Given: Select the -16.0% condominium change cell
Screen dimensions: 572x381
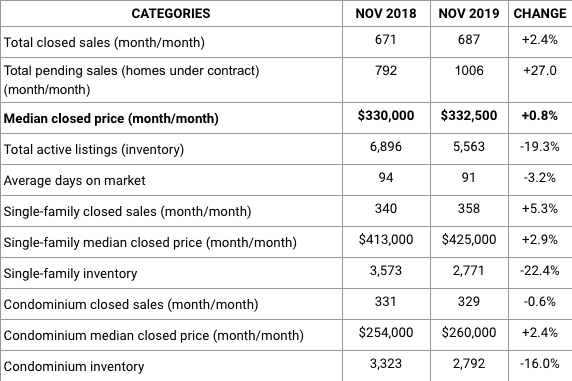Looking at the screenshot, I should (540, 363).
